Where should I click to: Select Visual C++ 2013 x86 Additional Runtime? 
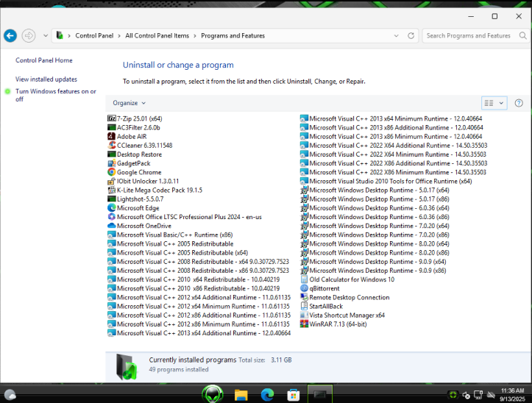391,127
